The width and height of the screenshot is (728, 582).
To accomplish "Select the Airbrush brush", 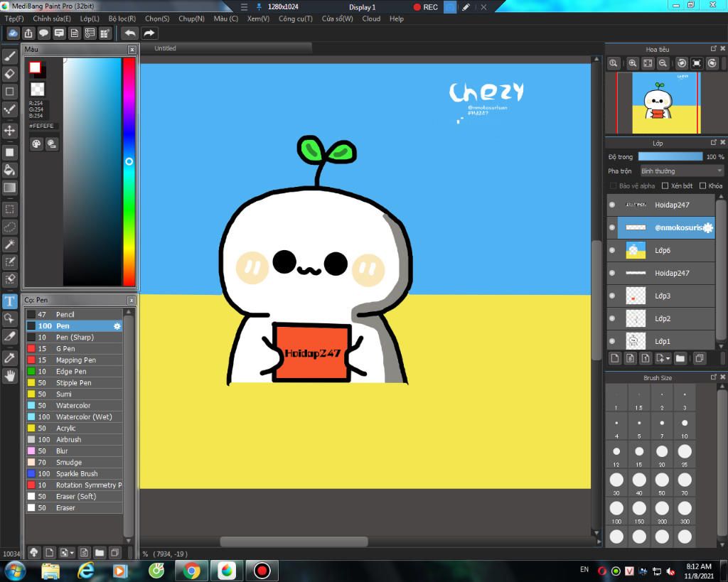I will 74,439.
